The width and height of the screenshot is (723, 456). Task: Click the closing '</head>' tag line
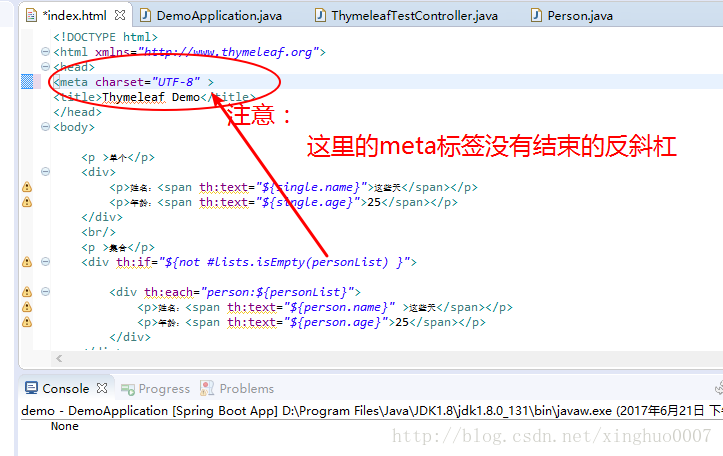point(77,112)
